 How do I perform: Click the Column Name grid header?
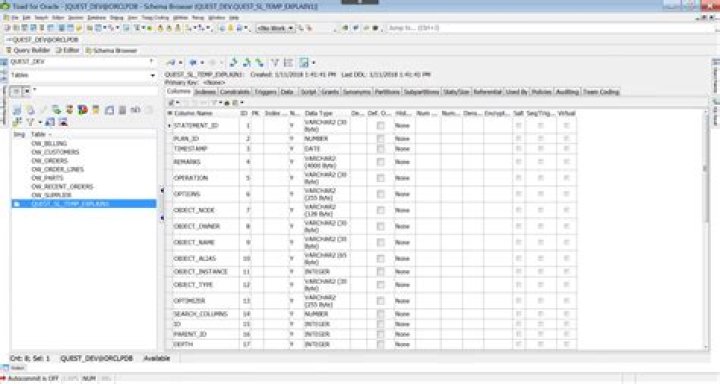(193, 113)
